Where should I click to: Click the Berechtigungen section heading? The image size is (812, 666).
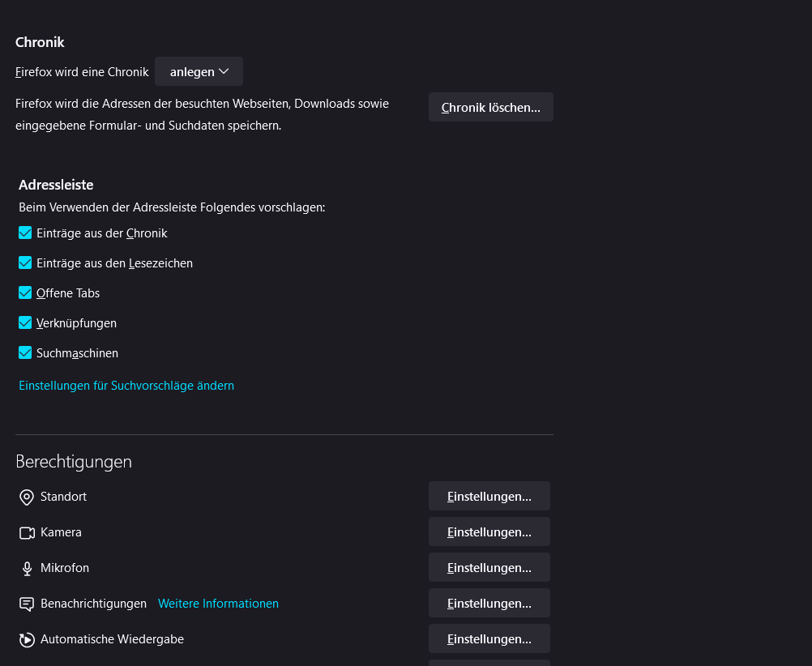[x=74, y=462]
